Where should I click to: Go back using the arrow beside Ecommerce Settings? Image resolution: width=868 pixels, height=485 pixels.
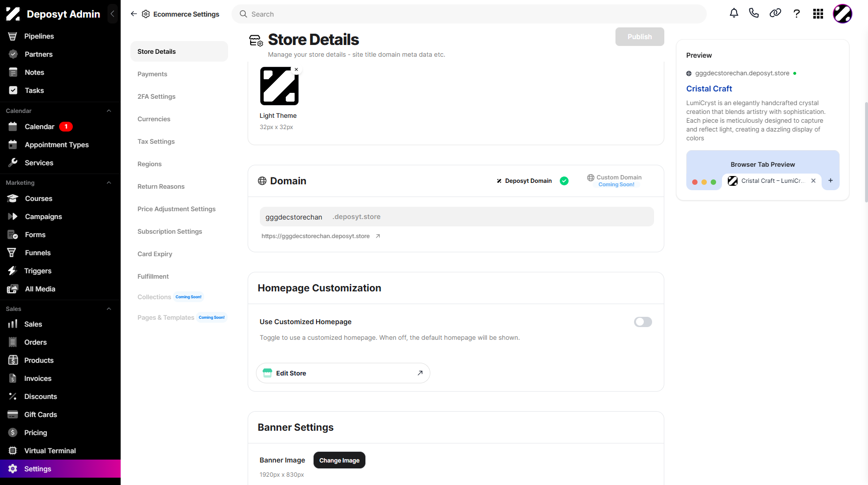(134, 14)
